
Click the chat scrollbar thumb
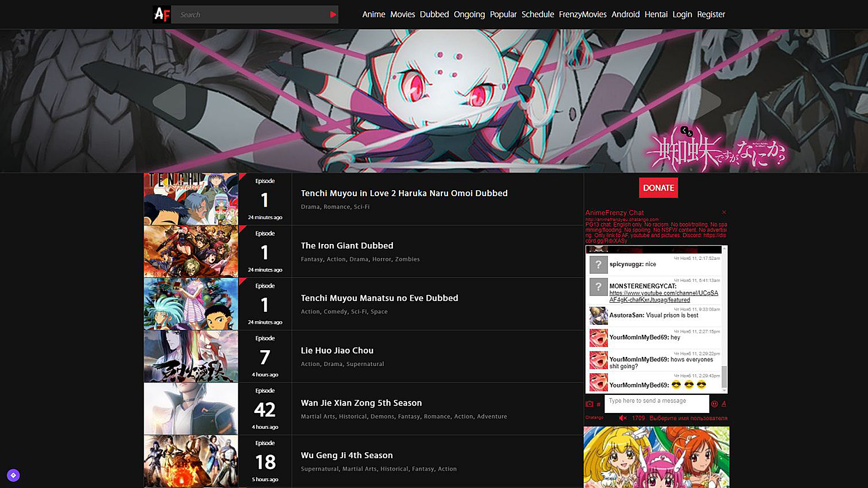click(x=724, y=377)
